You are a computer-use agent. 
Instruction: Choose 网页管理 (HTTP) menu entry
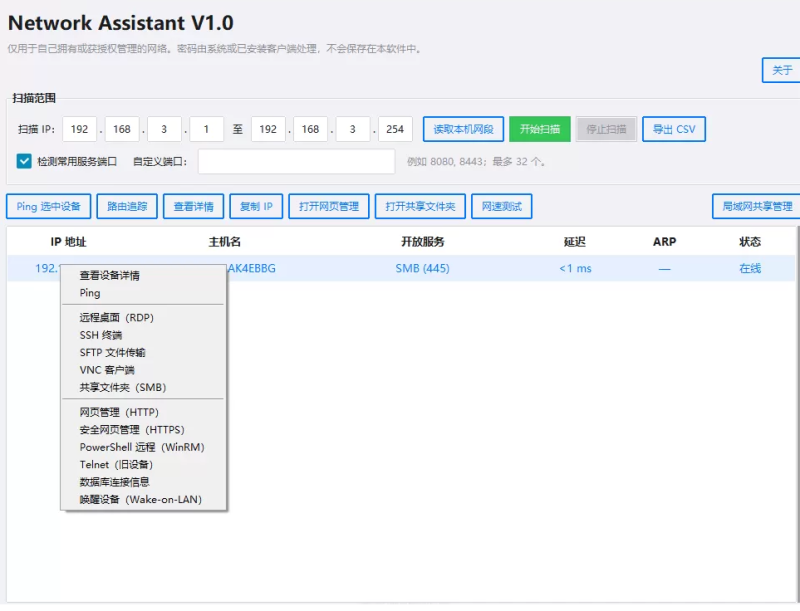pyautogui.click(x=143, y=412)
